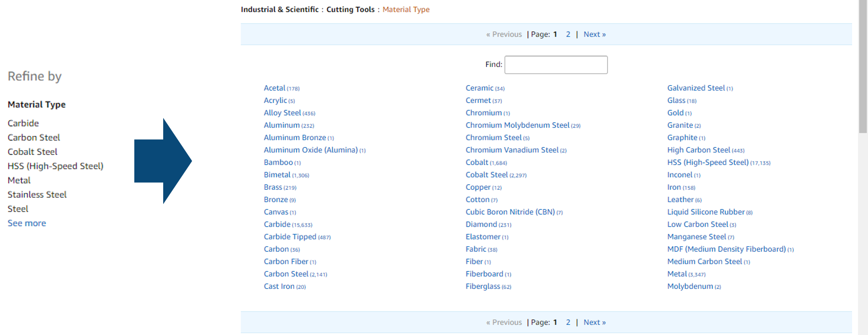Open Industrial & Scientific breadcrumb
This screenshot has height=335, width=868.
pyautogui.click(x=280, y=10)
